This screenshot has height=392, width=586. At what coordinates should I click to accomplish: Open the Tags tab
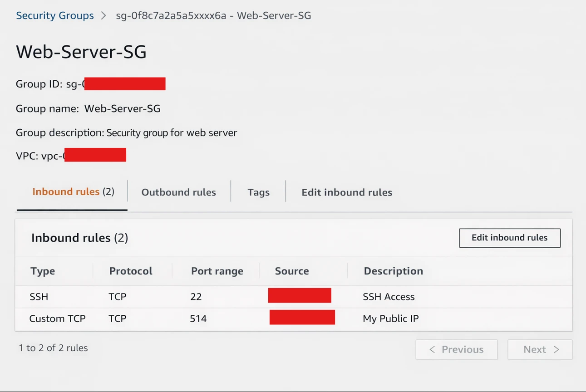coord(258,192)
